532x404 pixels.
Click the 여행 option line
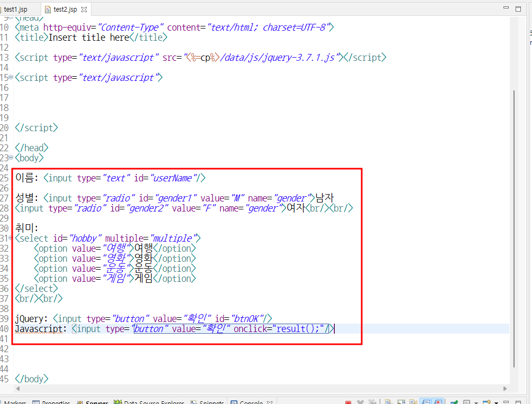pos(115,249)
